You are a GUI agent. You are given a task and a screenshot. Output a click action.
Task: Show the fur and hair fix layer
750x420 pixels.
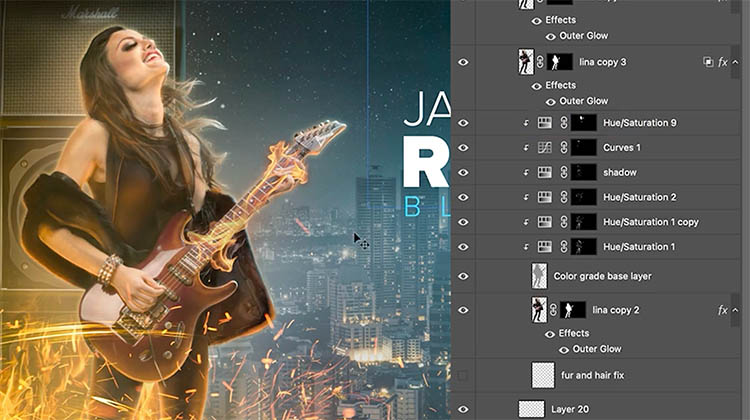(x=462, y=375)
